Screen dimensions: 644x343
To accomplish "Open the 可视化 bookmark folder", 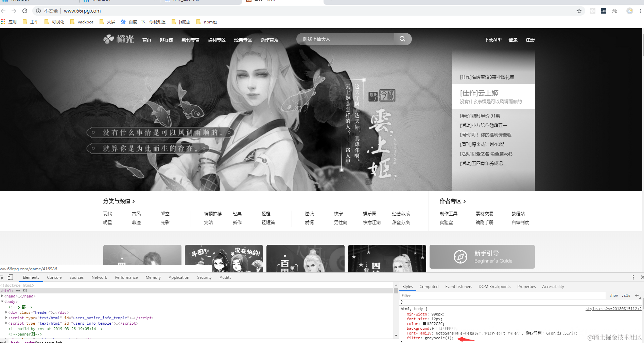I will coord(54,22).
